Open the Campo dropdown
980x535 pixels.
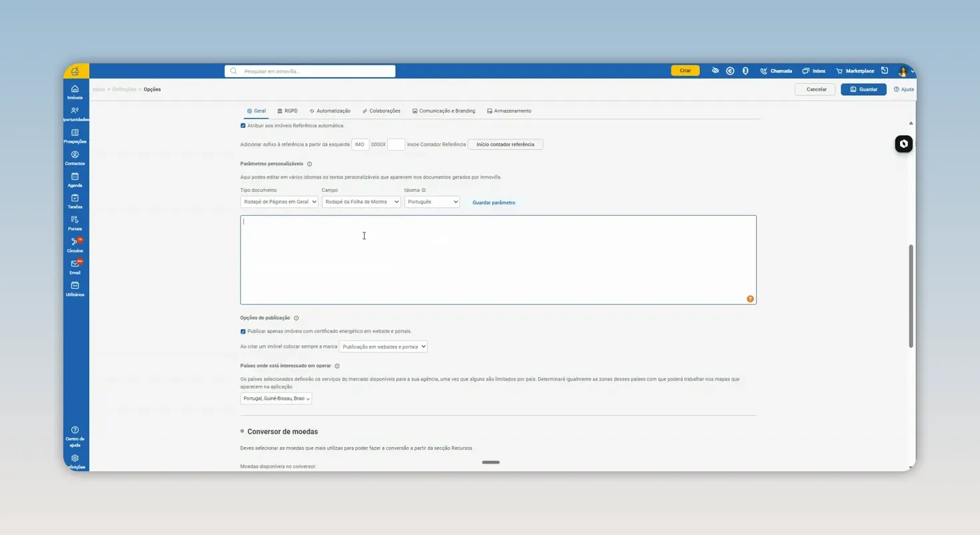tap(361, 202)
